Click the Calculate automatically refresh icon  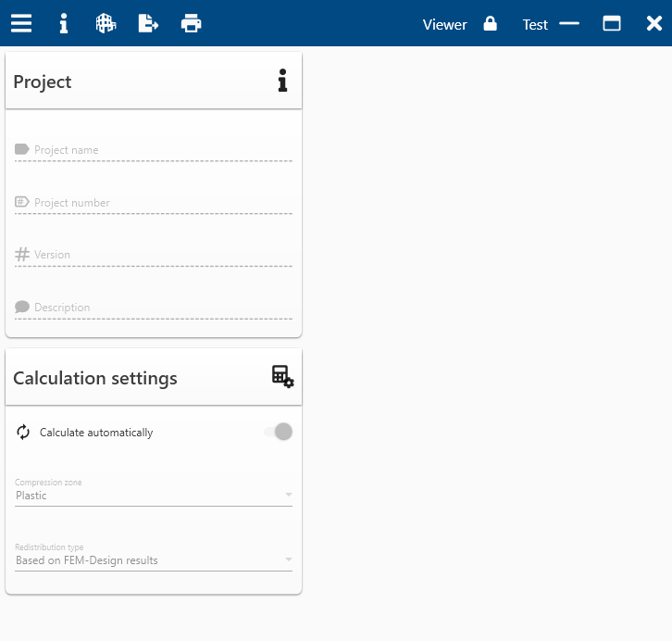click(x=23, y=432)
